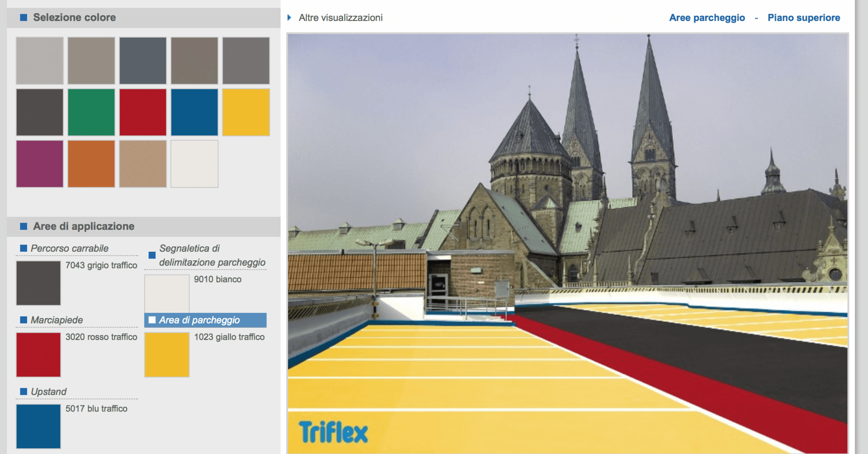Open the Aree parcheggio link
The image size is (868, 454).
707,17
